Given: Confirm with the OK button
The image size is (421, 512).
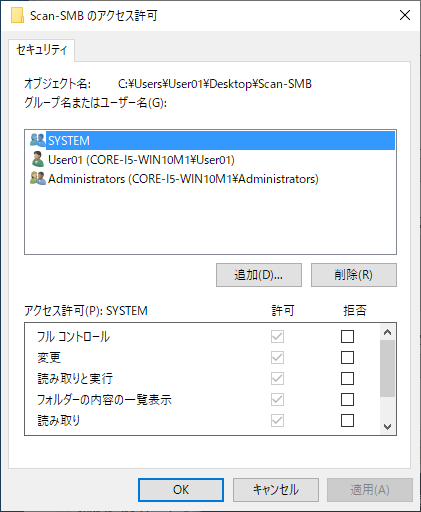Looking at the screenshot, I should [x=181, y=490].
